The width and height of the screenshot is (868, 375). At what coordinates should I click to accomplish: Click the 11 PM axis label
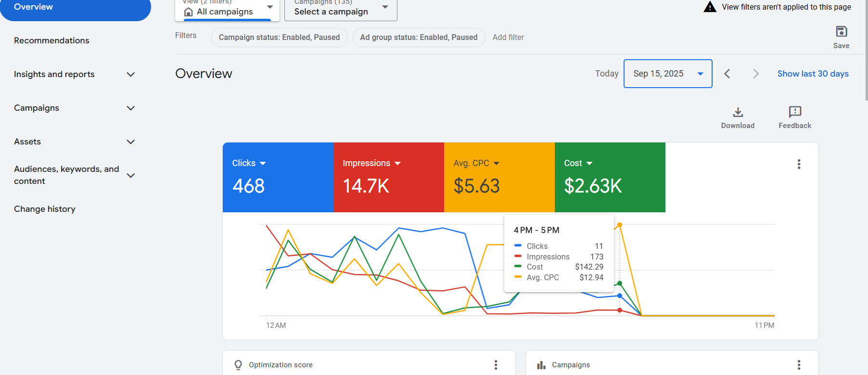tap(765, 325)
